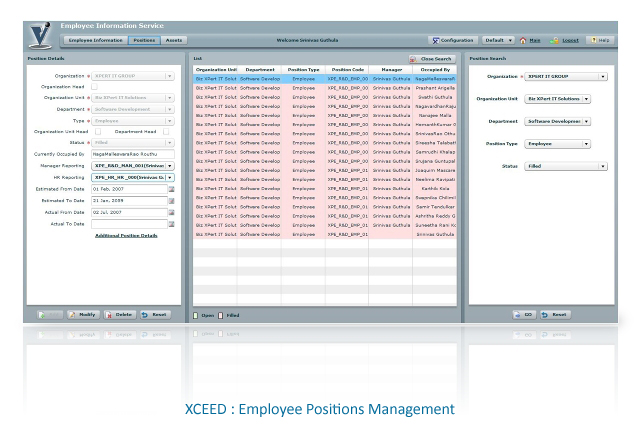Switch to the Employee Information tab

point(96,40)
